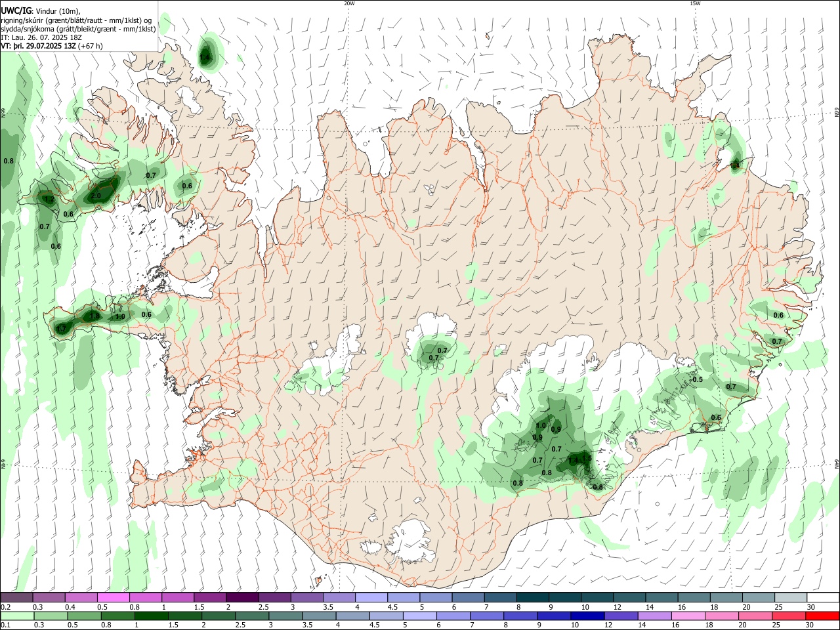
Task: Click the UWC/IG title in the header
Action: [15, 11]
